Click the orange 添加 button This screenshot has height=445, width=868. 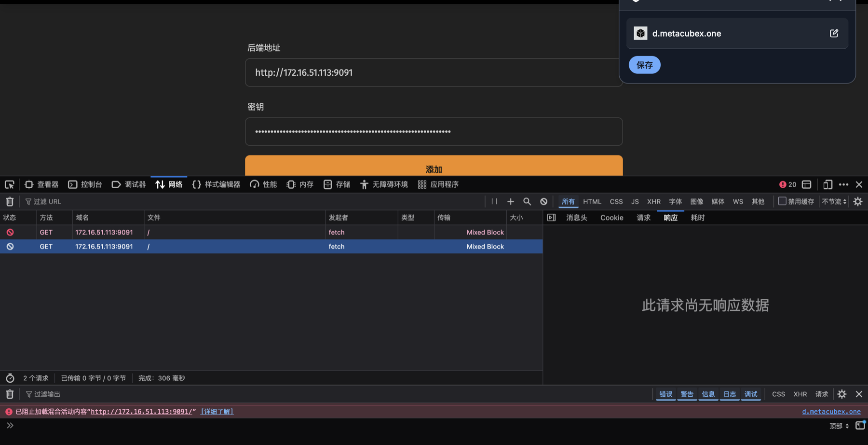coord(434,166)
